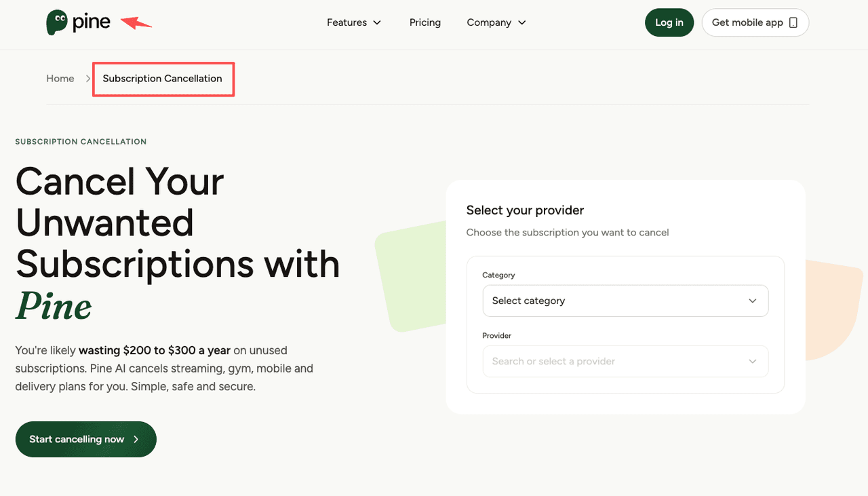Open the Select category dropdown

click(624, 301)
